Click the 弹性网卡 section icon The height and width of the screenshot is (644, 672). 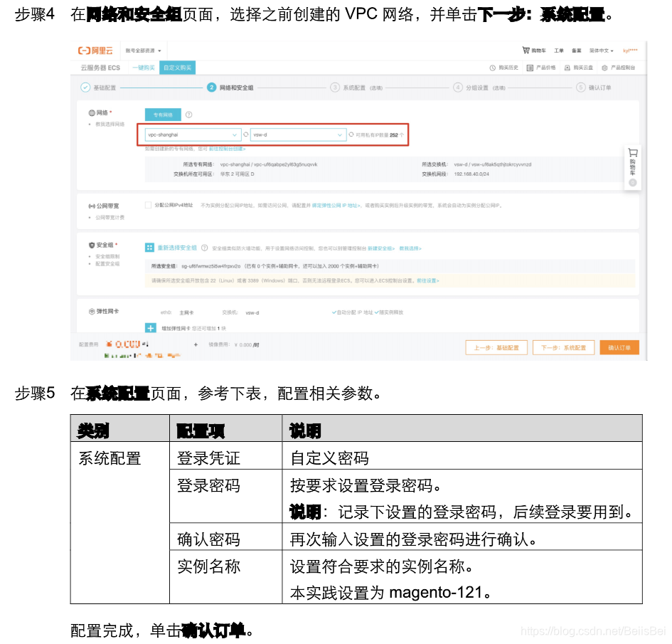point(92,311)
